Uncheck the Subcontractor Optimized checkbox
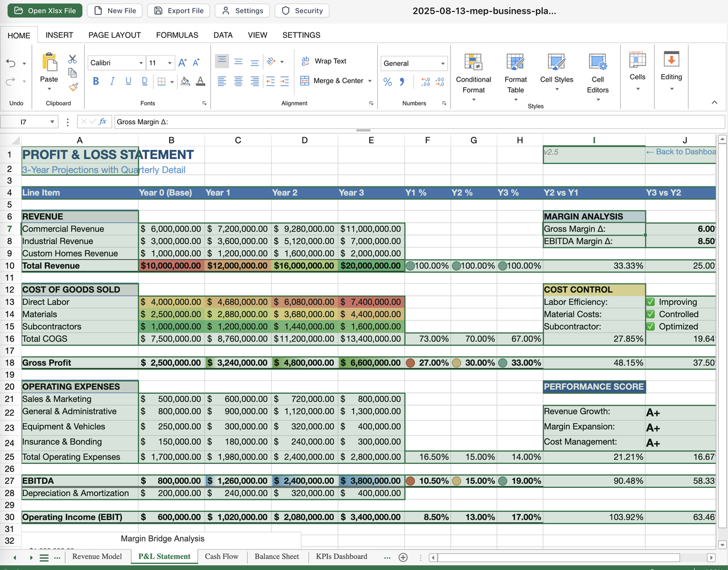Screen dimensions: 728x570 651,327
